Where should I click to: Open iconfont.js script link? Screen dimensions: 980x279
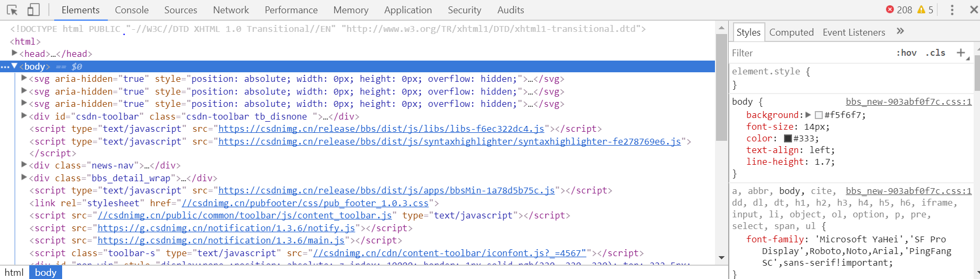(x=450, y=253)
